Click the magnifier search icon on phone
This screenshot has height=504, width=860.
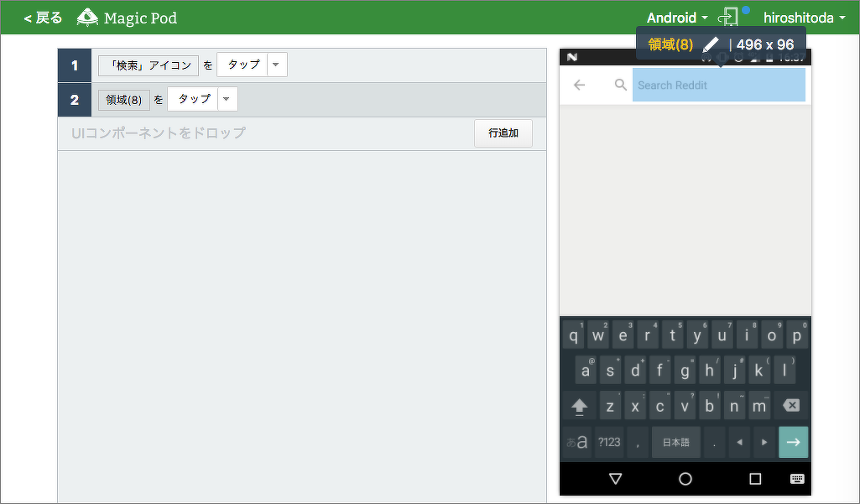(621, 85)
